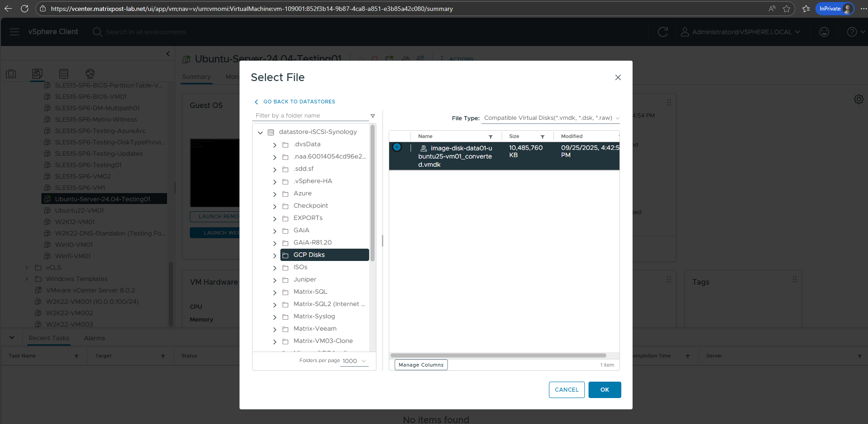This screenshot has width=868, height=424.
Task: Select Ubuntu22-VM01 in inventory
Action: point(79,210)
